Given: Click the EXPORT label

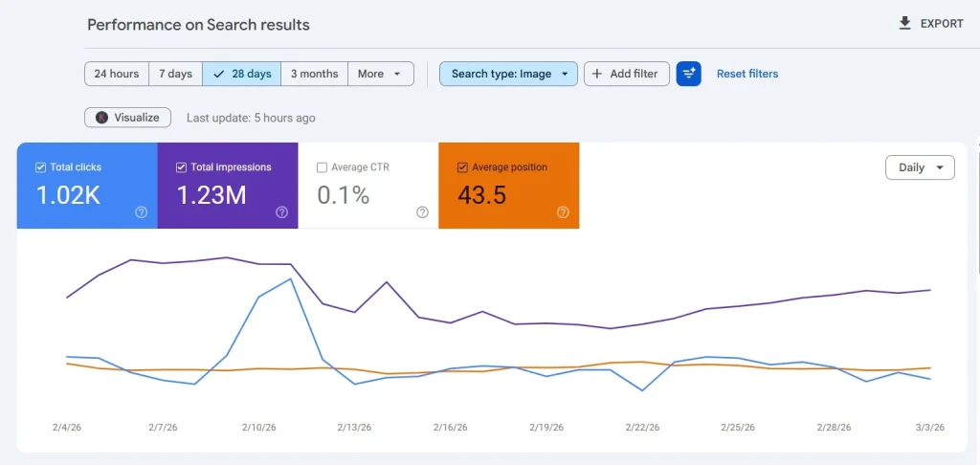Looking at the screenshot, I should 942,24.
